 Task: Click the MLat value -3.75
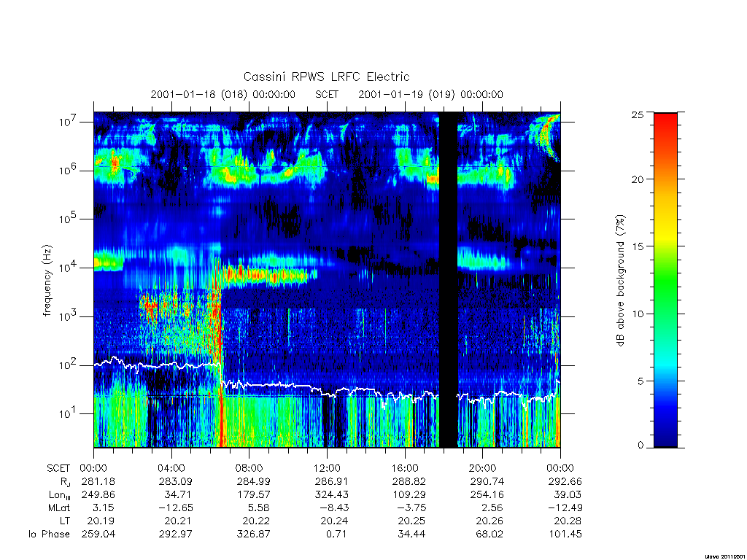pyautogui.click(x=411, y=507)
